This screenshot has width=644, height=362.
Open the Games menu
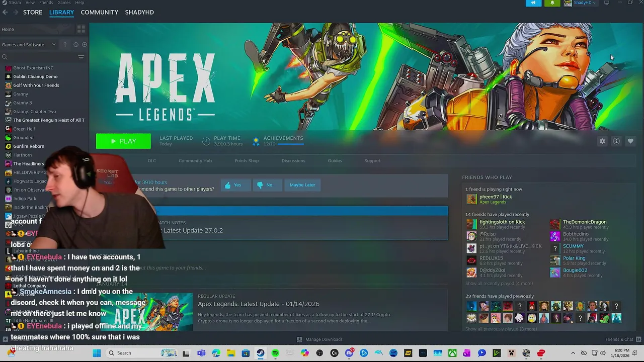click(x=64, y=3)
